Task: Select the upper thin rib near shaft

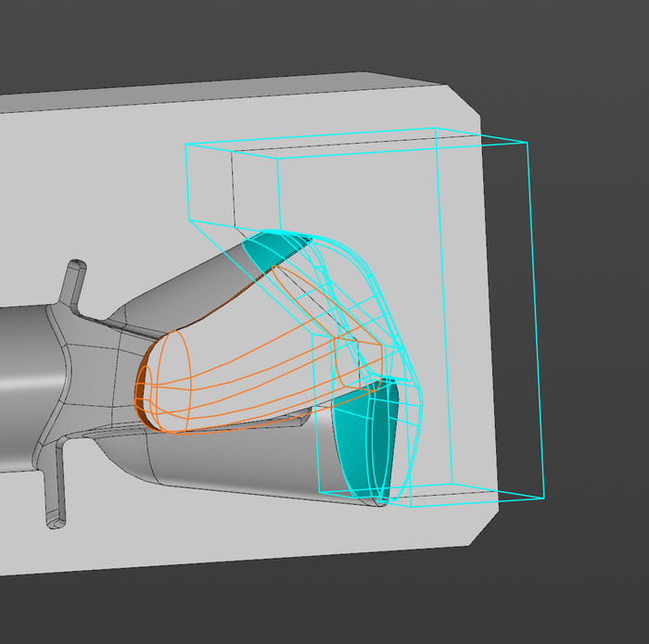Action: tap(74, 281)
